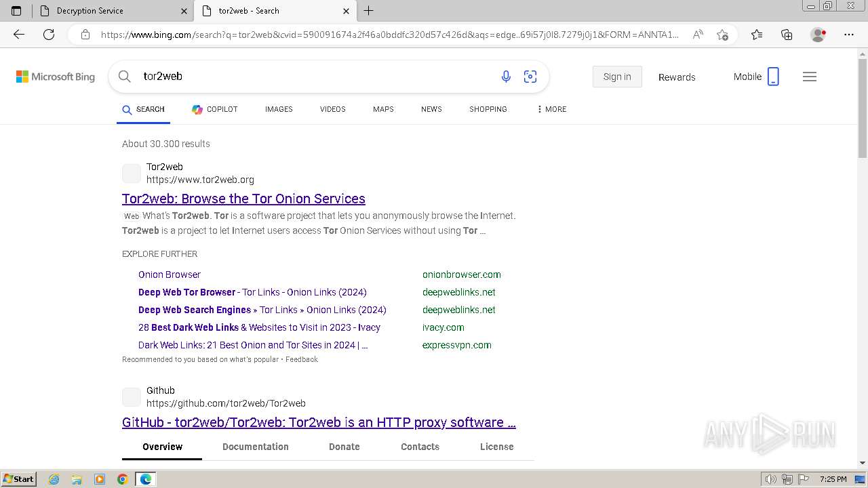Select the SHOPPING search tab

pos(488,109)
